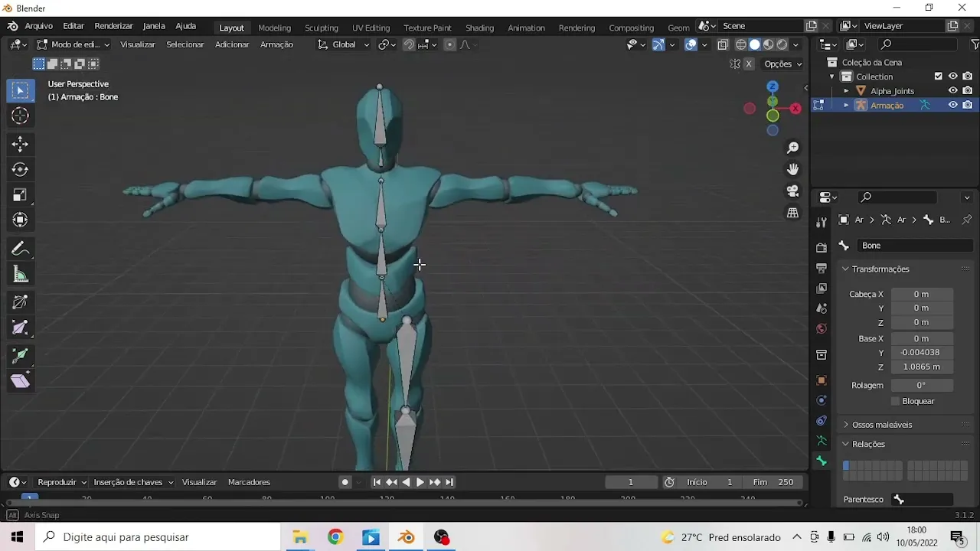The width and height of the screenshot is (980, 551).
Task: Select the Rotate tool
Action: click(20, 169)
